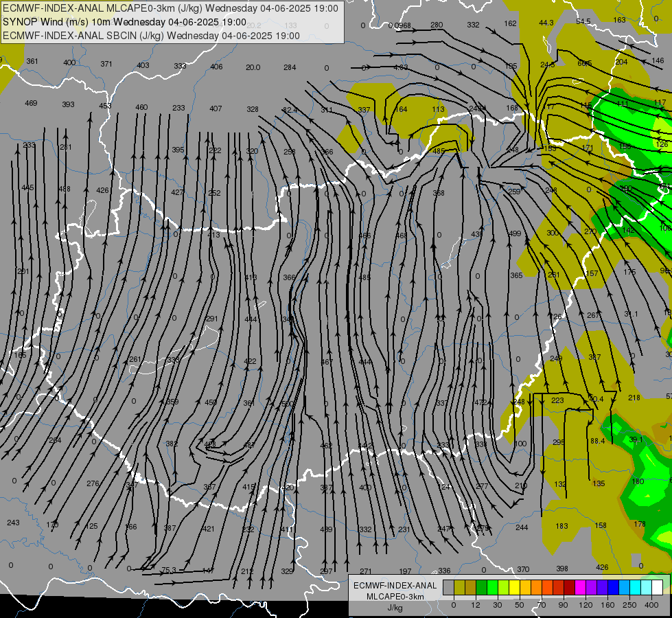Click the map value '146'
The height and width of the screenshot is (618, 672).
(x=658, y=60)
